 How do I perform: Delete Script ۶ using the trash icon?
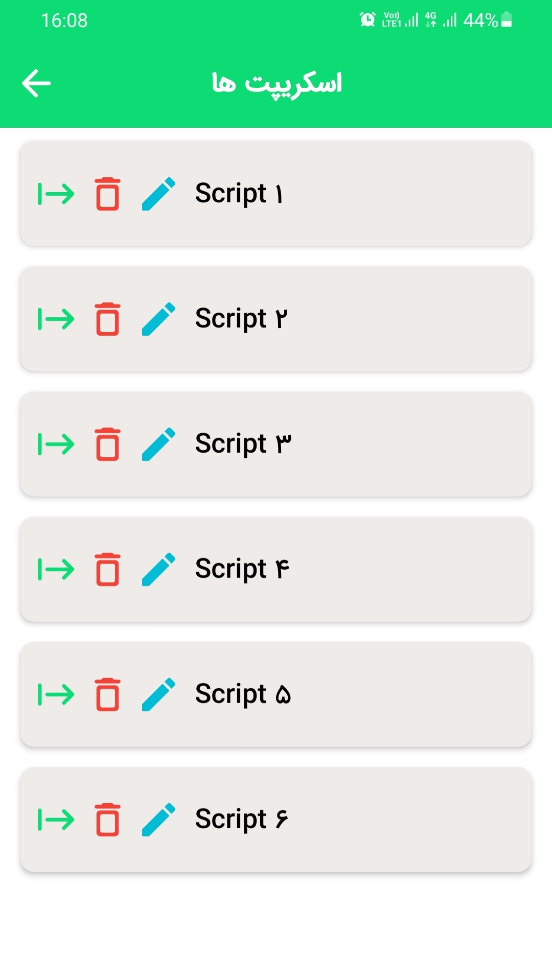pos(107,820)
